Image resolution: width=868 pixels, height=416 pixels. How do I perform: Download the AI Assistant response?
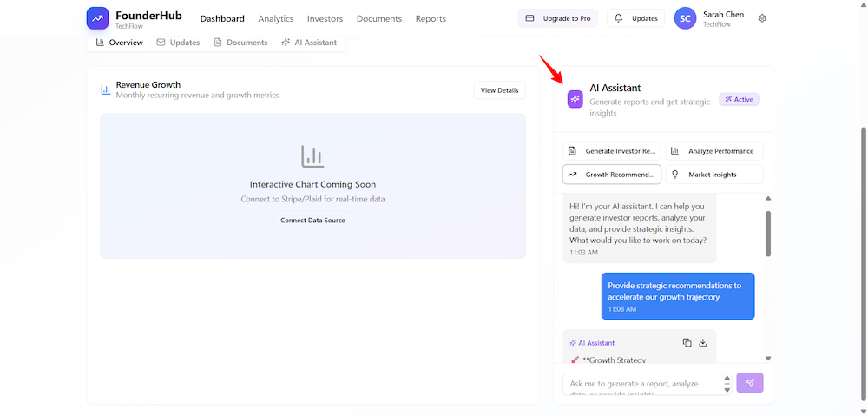[703, 343]
